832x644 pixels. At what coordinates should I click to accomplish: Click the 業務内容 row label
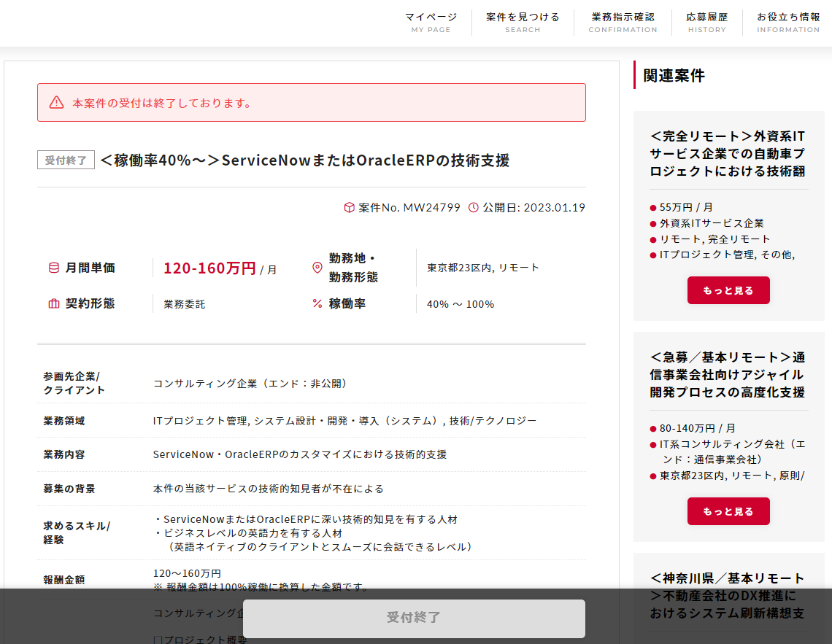pyautogui.click(x=64, y=455)
